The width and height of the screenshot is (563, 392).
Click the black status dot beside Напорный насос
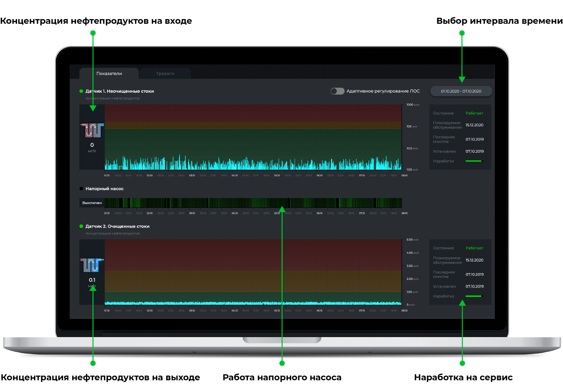(x=81, y=189)
